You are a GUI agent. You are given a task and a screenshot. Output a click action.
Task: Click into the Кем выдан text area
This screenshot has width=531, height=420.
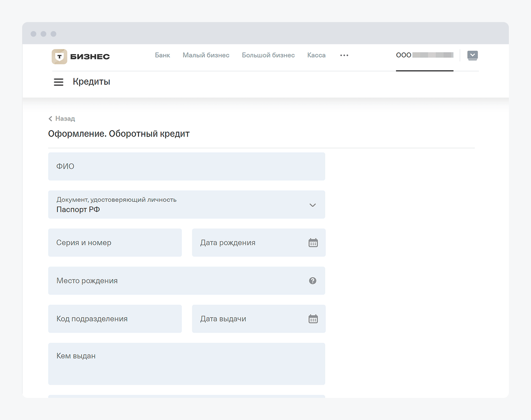[186, 364]
